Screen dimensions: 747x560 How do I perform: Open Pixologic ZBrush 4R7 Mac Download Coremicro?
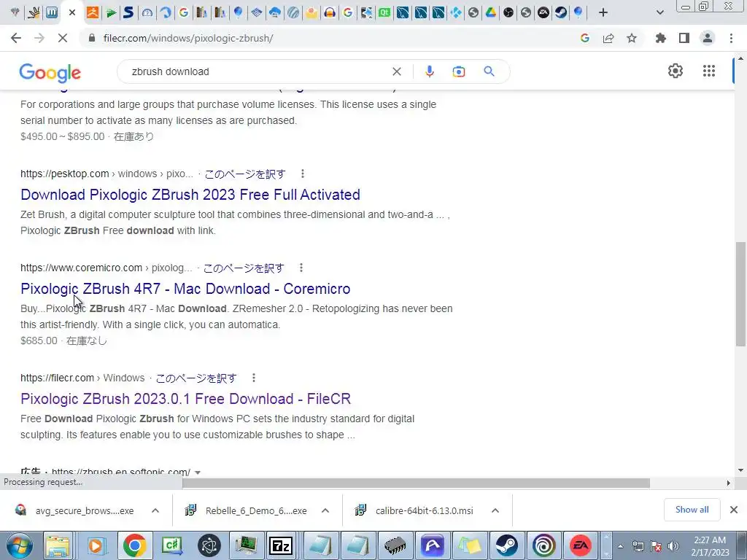click(185, 289)
